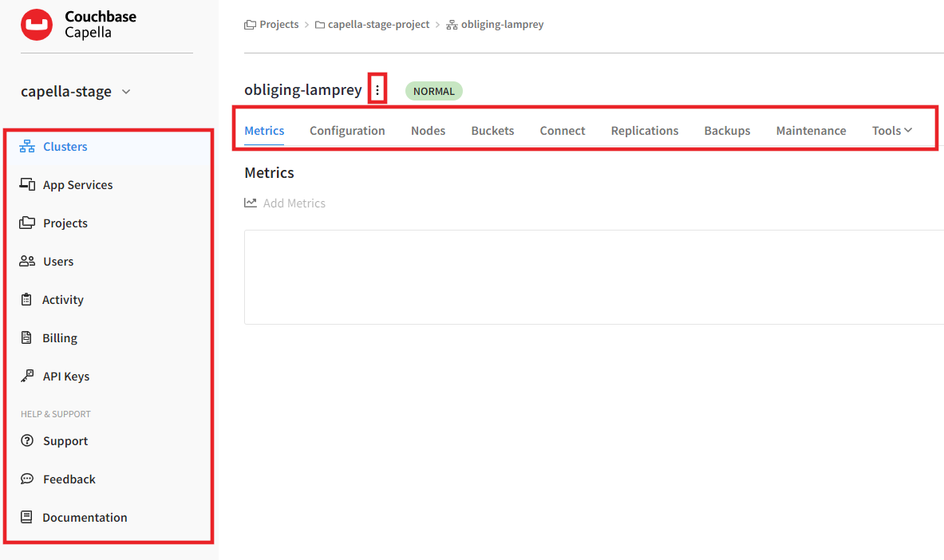The image size is (944, 560).
Task: Click the Projects breadcrumb link
Action: [x=278, y=25]
